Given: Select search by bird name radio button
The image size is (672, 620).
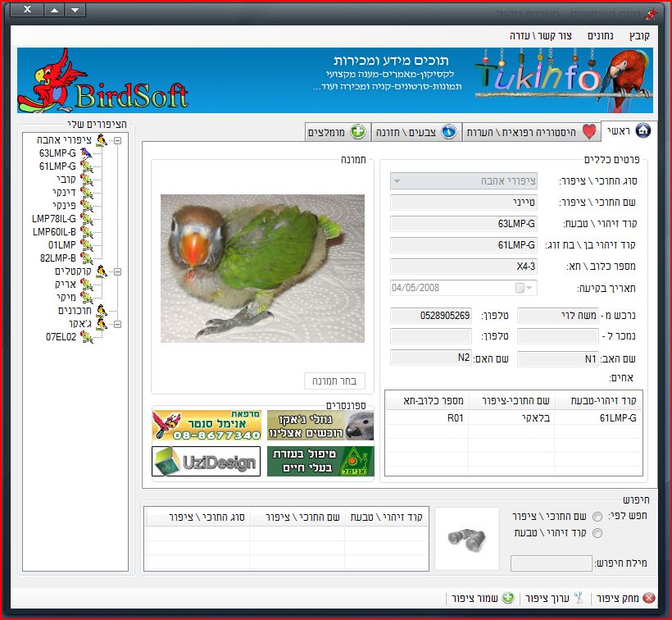Looking at the screenshot, I should 597,517.
